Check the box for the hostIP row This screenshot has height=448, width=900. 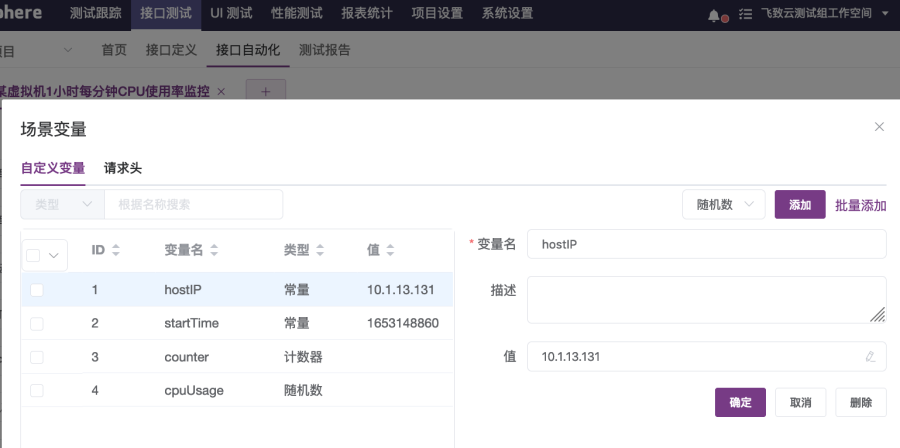click(37, 290)
